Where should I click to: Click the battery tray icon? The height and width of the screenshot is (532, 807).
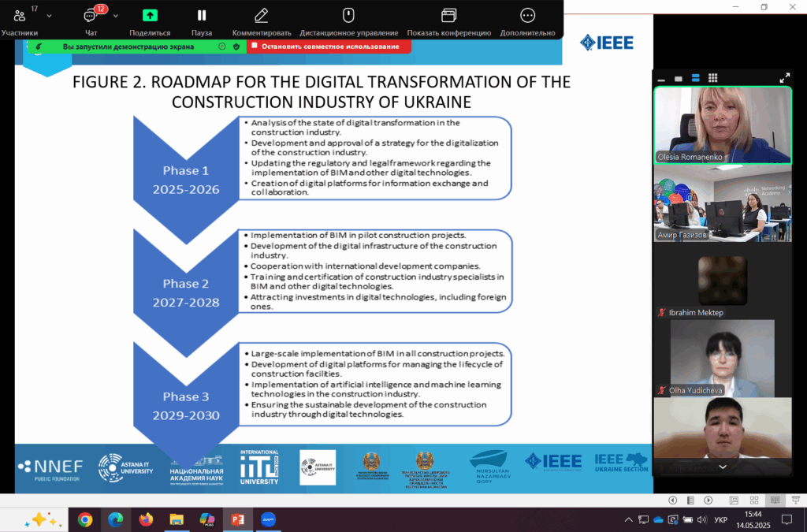click(x=687, y=519)
